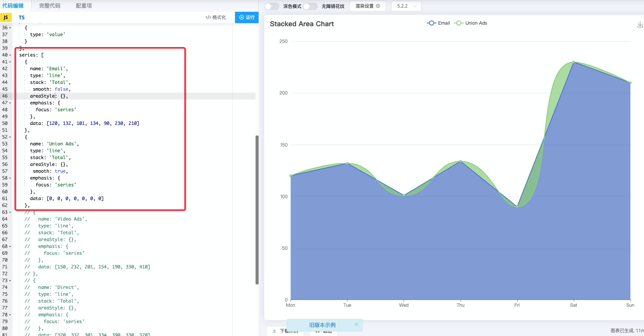Click the chart download icon
644x336 pixels.
click(640, 25)
